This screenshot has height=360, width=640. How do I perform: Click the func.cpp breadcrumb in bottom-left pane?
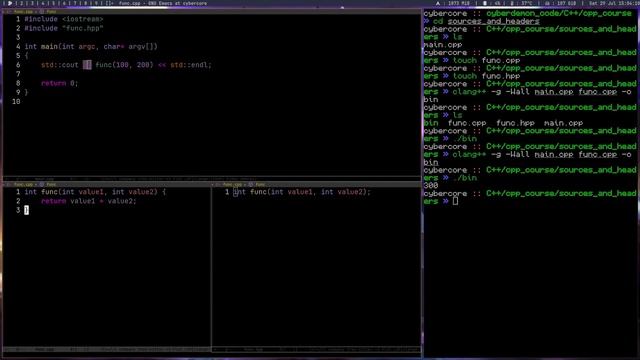(23, 184)
